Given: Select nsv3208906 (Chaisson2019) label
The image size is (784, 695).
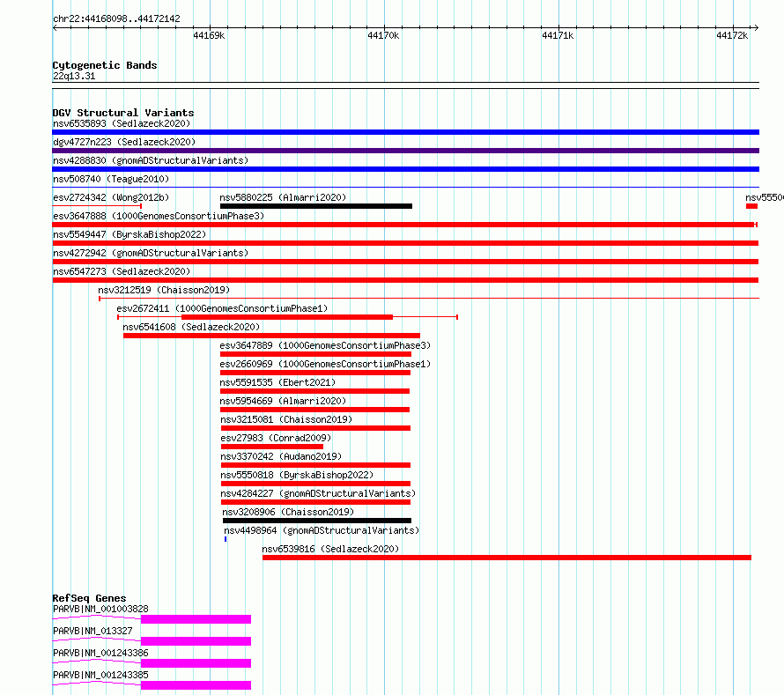Looking at the screenshot, I should click(x=288, y=512).
